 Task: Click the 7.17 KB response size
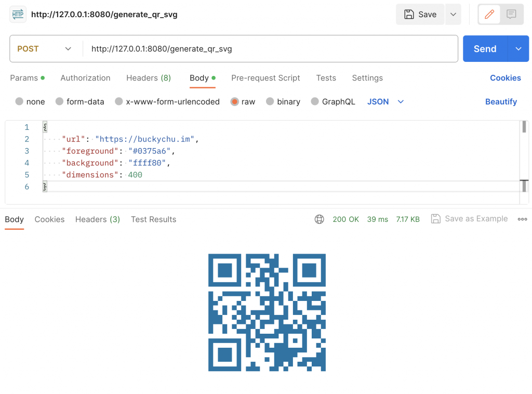(408, 219)
